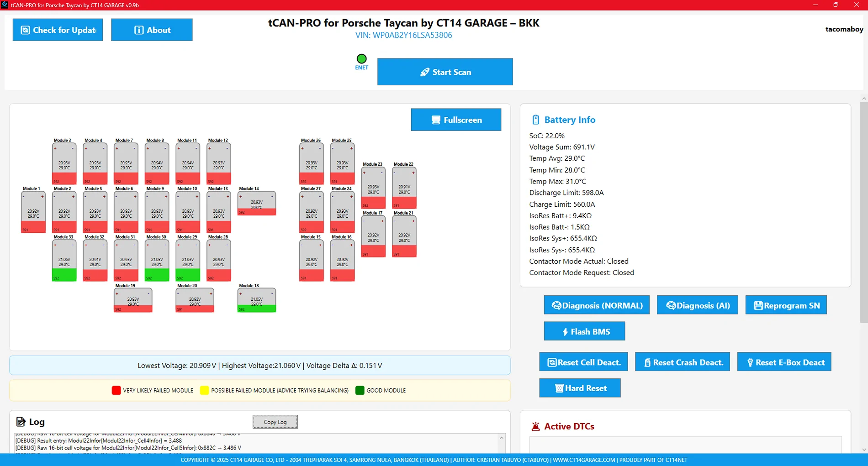The width and height of the screenshot is (868, 466).
Task: Click yellow Possible Failed Module legend swatch
Action: [x=204, y=390]
